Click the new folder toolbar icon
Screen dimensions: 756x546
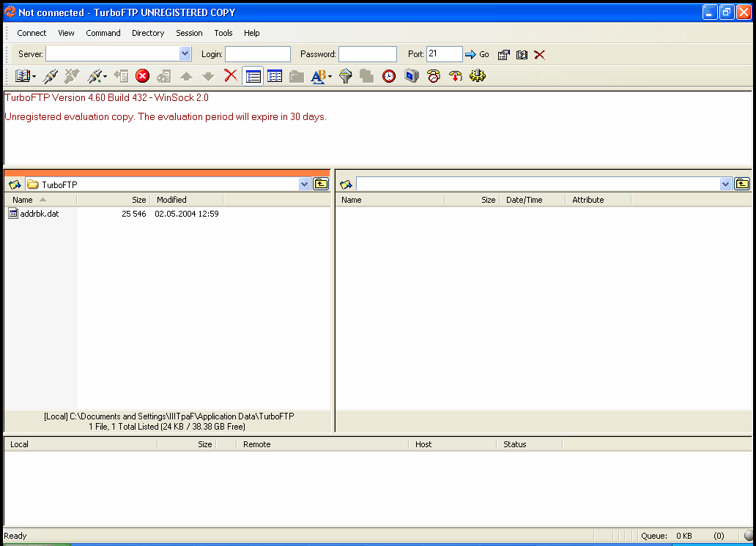[x=297, y=76]
